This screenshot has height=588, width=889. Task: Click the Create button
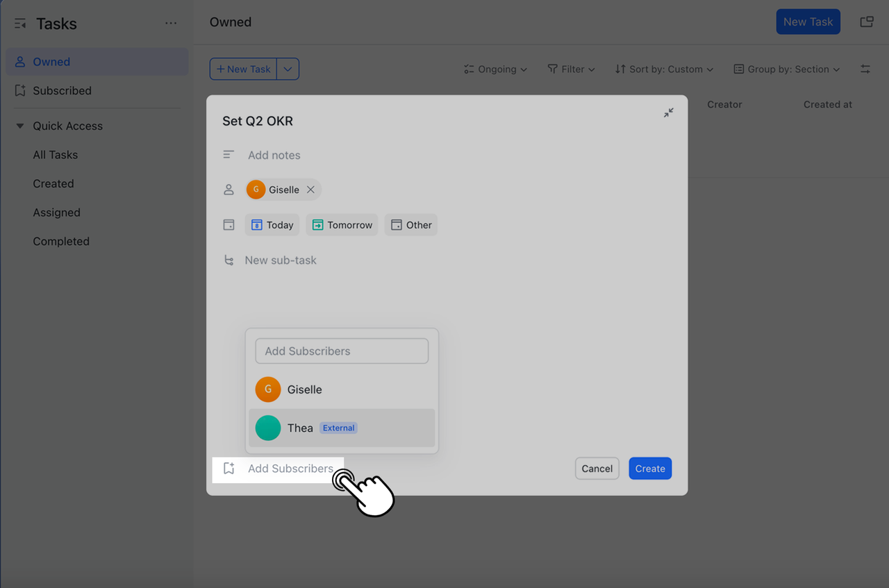[649, 468]
